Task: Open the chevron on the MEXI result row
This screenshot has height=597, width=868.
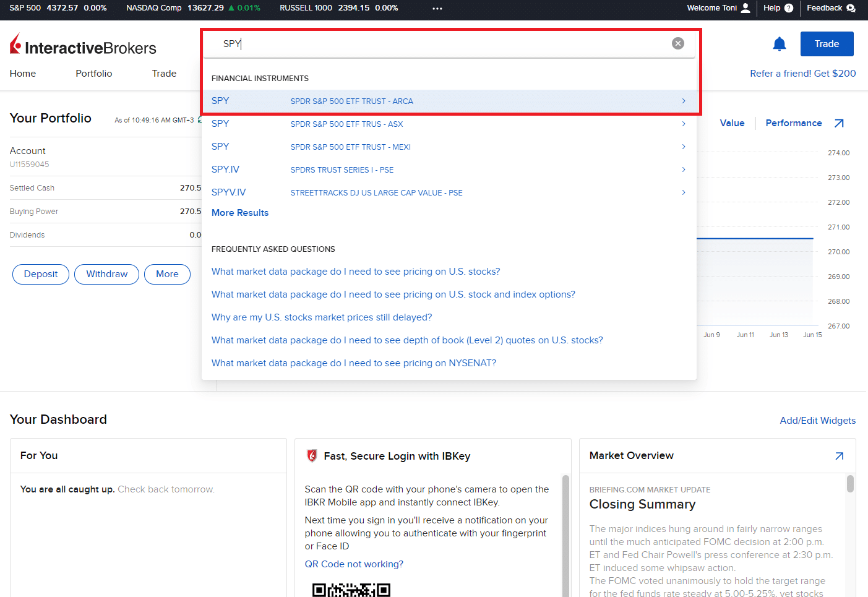Action: [x=684, y=147]
